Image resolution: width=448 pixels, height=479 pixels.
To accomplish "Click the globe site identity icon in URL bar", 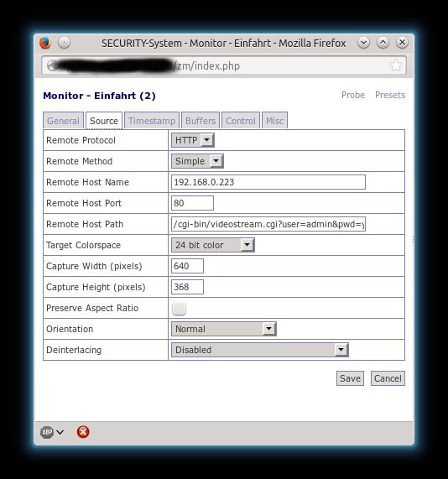I will (x=53, y=65).
